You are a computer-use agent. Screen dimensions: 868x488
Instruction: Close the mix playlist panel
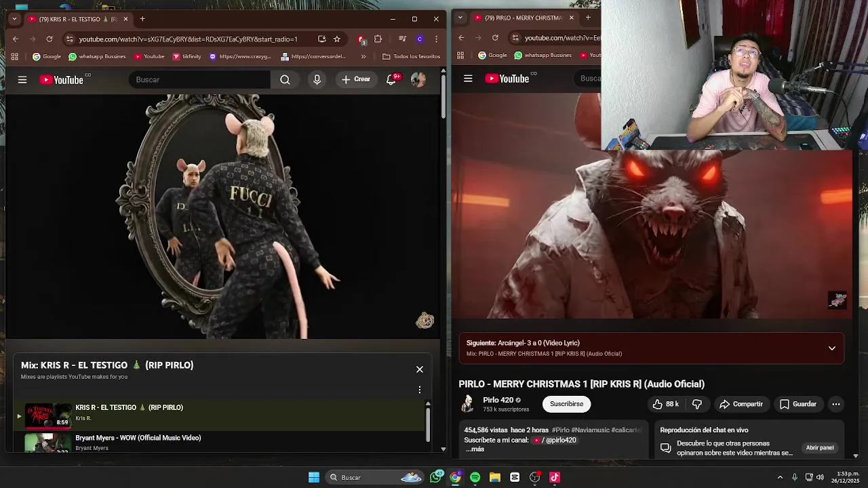tap(420, 369)
